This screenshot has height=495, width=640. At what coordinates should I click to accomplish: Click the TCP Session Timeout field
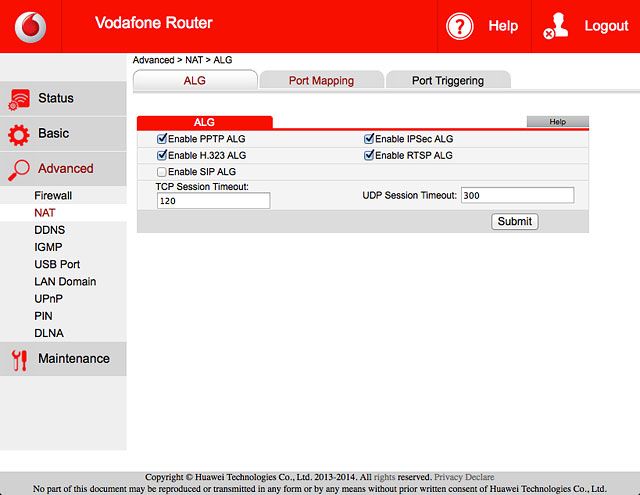point(213,201)
